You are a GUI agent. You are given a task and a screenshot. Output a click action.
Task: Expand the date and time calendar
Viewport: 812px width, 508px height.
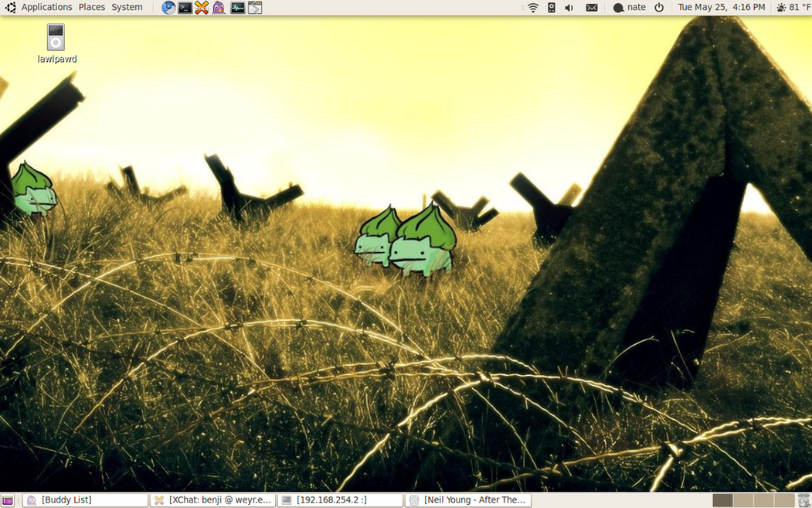tap(721, 8)
